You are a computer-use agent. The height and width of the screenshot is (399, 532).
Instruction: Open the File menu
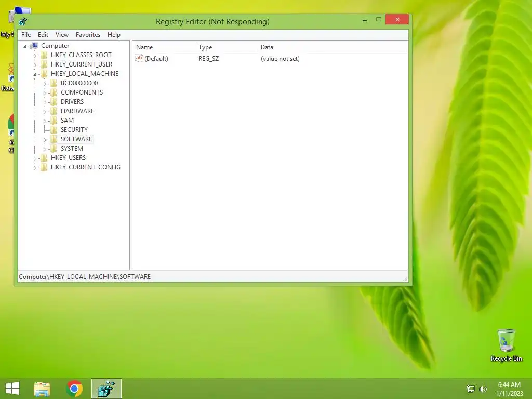point(26,35)
